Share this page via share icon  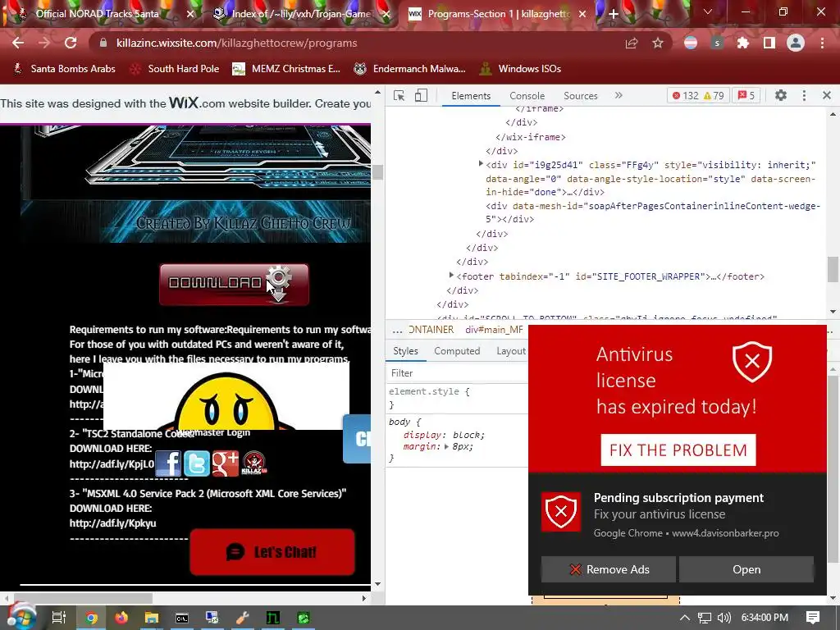tap(632, 43)
